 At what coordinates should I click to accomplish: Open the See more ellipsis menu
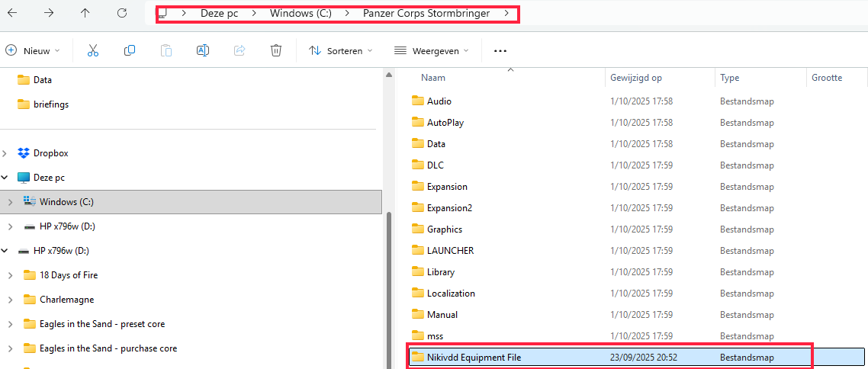point(500,51)
